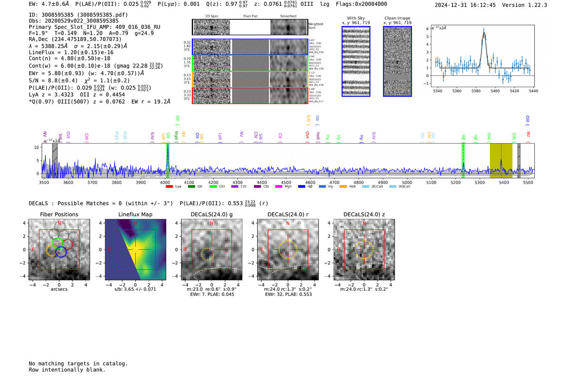Screen dimensions: 576x392
Task: Open the With Sky cutout image
Action: (x=356, y=61)
